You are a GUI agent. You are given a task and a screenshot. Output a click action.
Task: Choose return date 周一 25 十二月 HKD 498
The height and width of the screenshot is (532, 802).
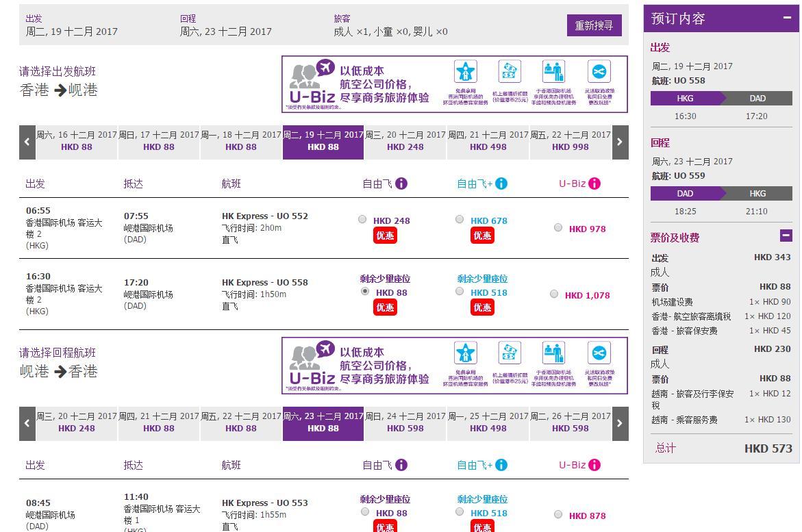(488, 424)
